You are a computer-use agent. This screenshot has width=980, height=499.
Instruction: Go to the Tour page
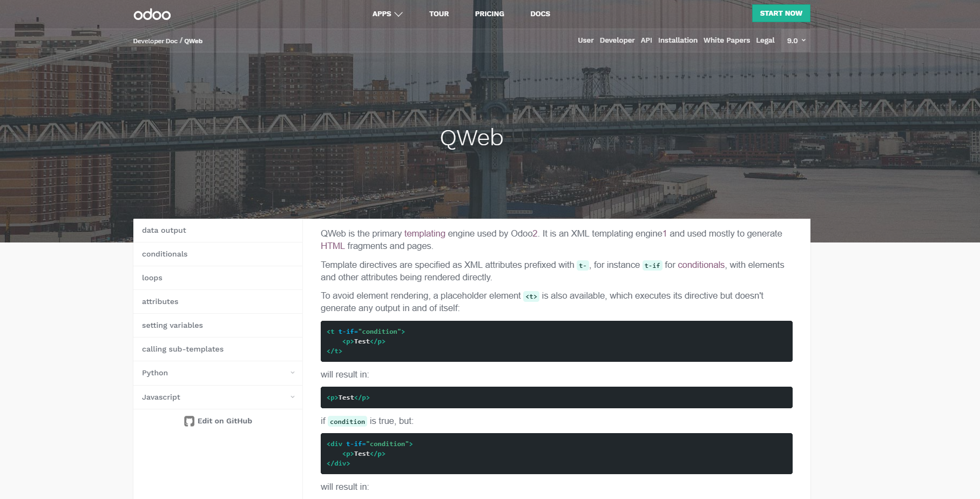click(x=438, y=14)
